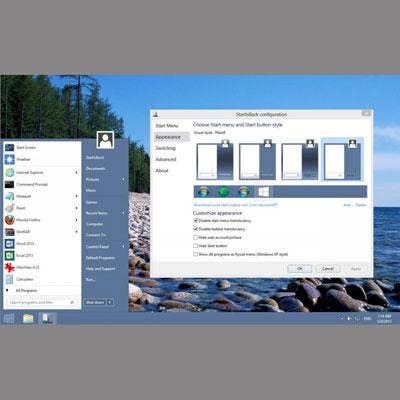Click the user account picture in Start menu

(105, 140)
